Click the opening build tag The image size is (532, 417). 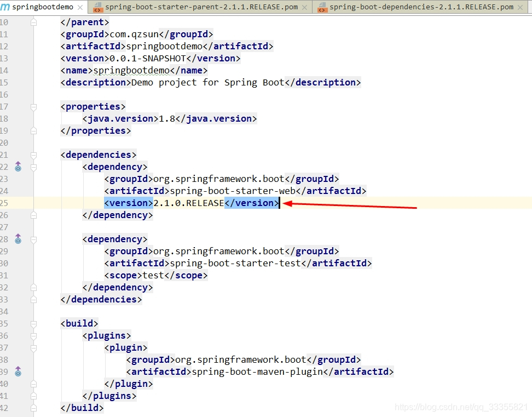pos(79,324)
